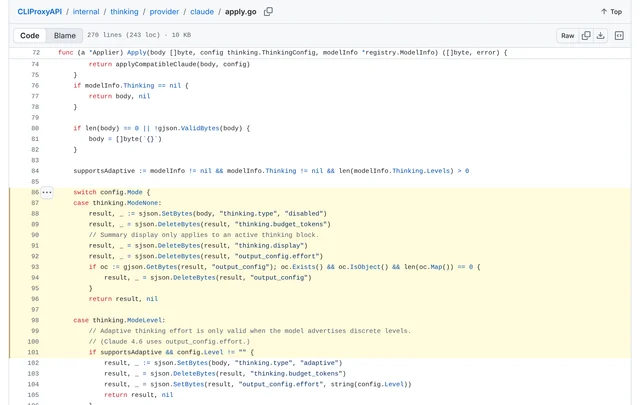
Task: Go to internal folder breadcrumb
Action: tap(86, 11)
